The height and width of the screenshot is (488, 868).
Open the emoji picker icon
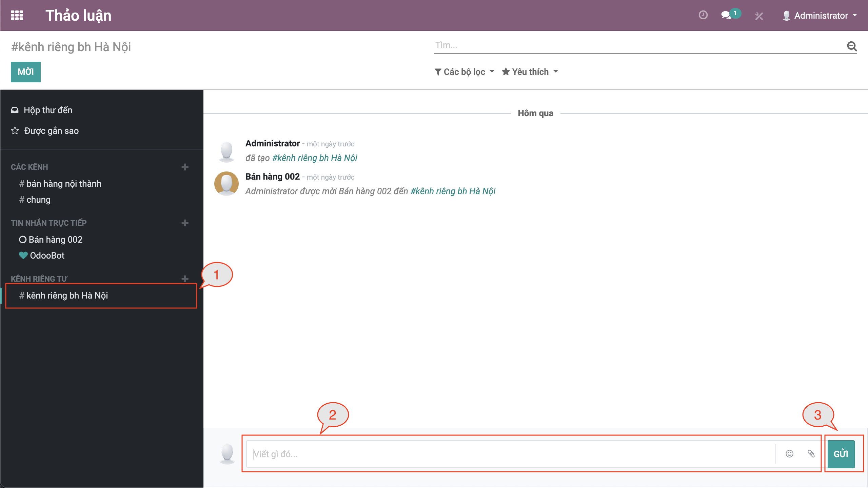789,453
